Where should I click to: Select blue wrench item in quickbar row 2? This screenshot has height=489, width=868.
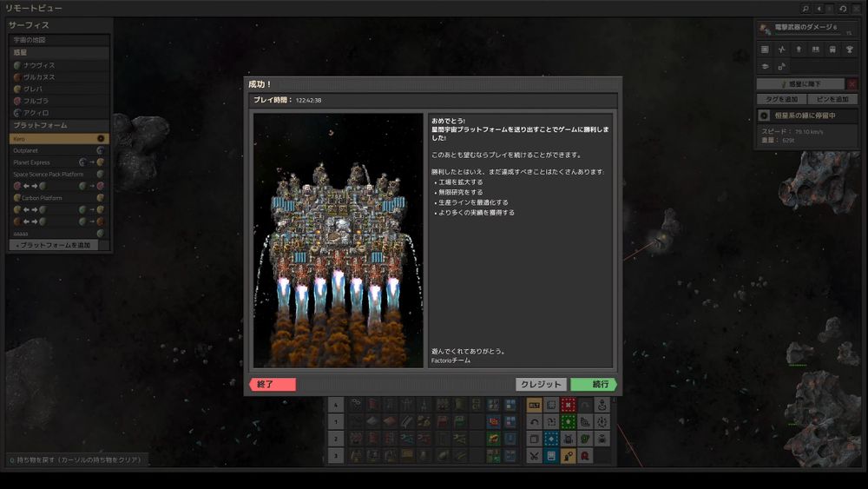(x=407, y=439)
